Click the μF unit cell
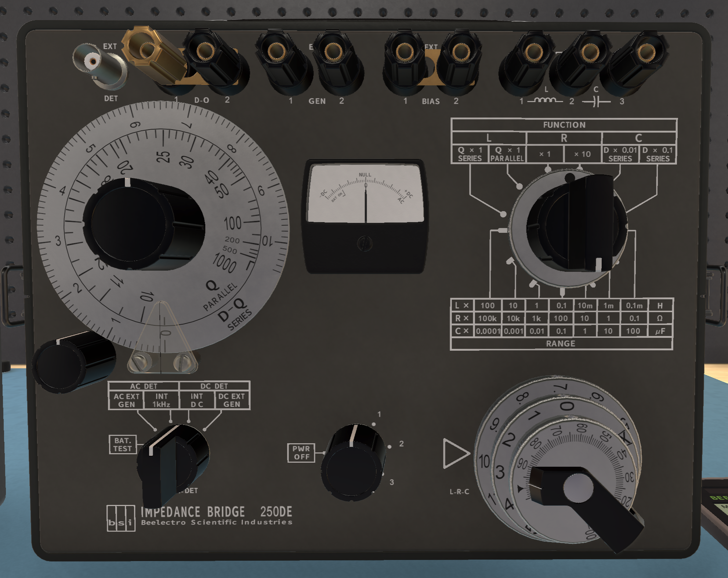Image resolution: width=728 pixels, height=578 pixels. [x=660, y=331]
